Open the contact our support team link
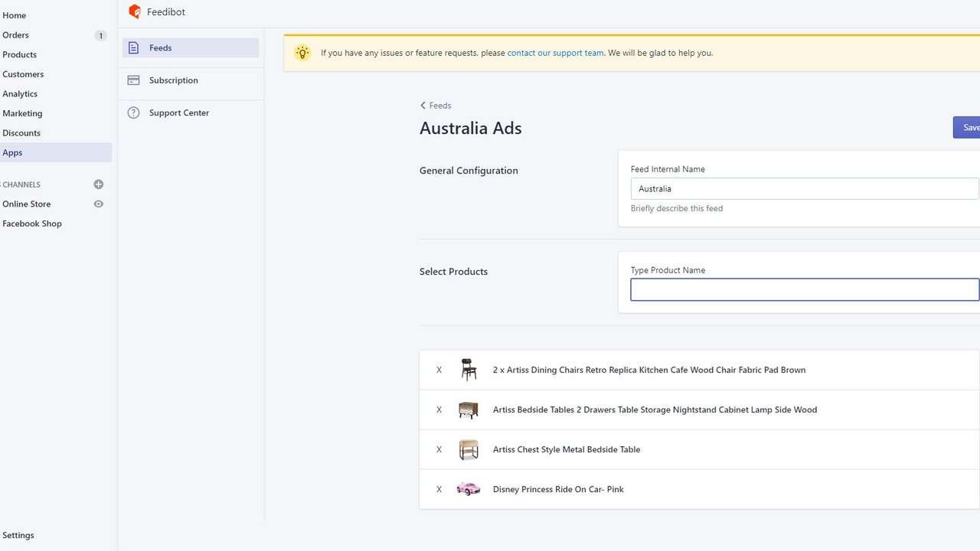This screenshot has width=980, height=551. click(555, 53)
